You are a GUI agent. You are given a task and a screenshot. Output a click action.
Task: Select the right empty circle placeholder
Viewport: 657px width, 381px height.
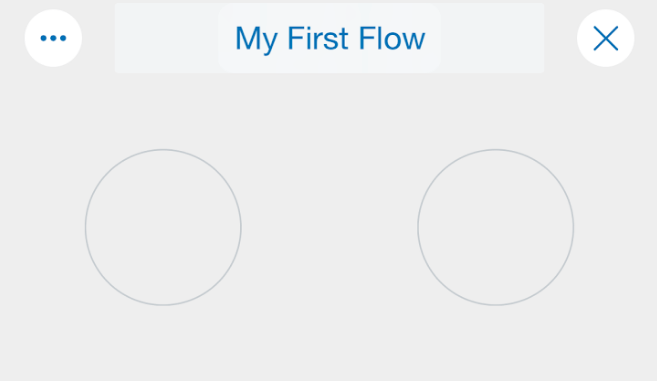click(x=495, y=227)
